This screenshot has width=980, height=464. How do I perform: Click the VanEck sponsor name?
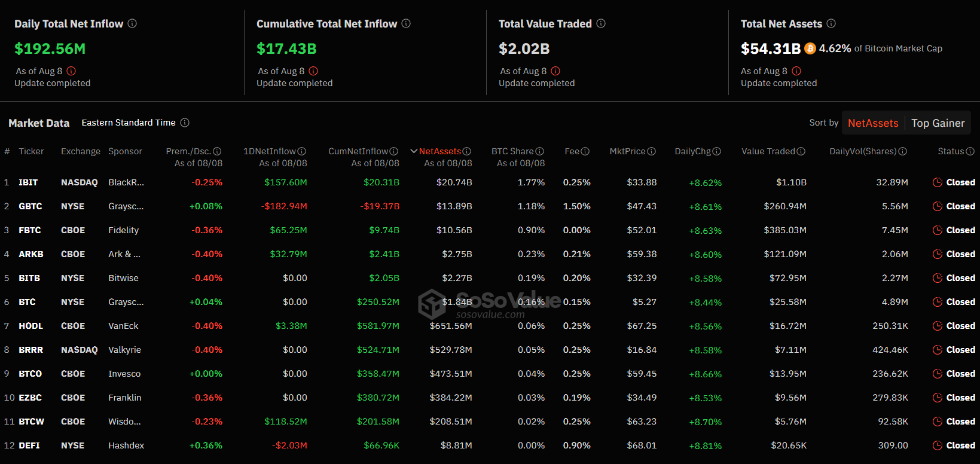click(x=123, y=326)
